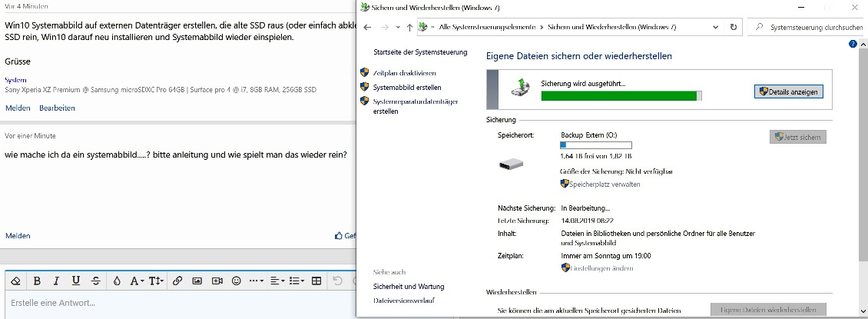Click the disabled 'Jetzt sichern' button
This screenshot has height=319, width=868.
coord(797,137)
